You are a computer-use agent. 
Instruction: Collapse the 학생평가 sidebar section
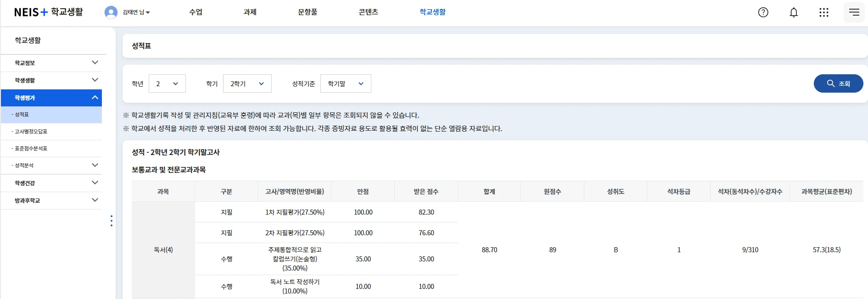click(x=51, y=98)
